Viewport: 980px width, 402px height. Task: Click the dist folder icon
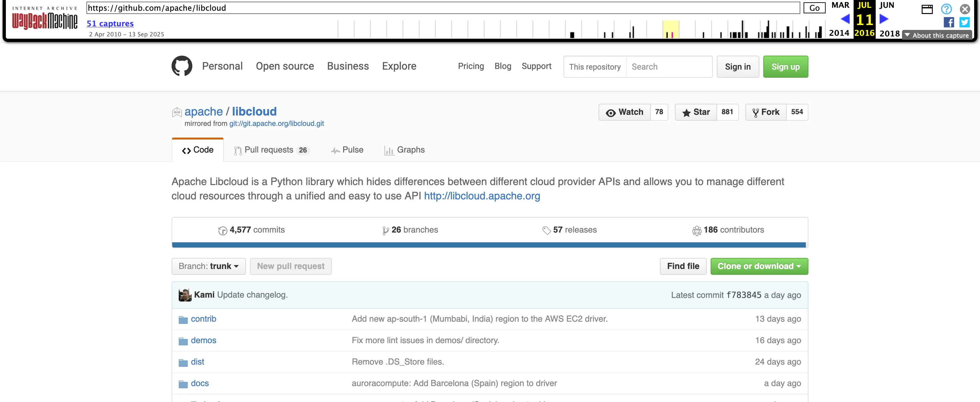[183, 362]
